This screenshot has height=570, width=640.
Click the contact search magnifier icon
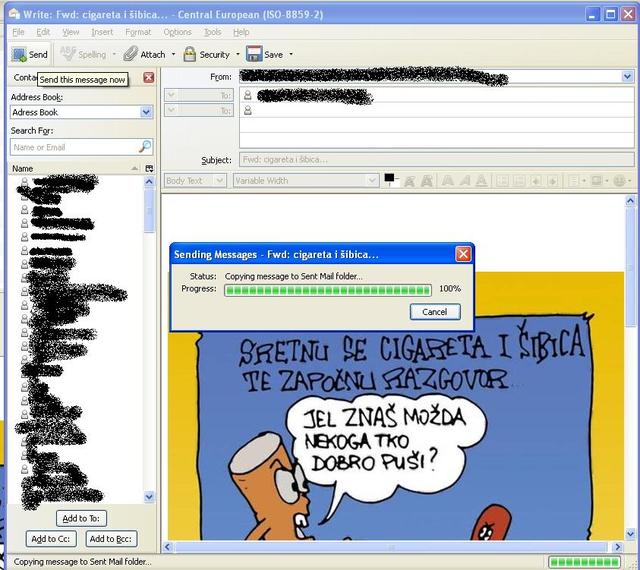coord(145,146)
